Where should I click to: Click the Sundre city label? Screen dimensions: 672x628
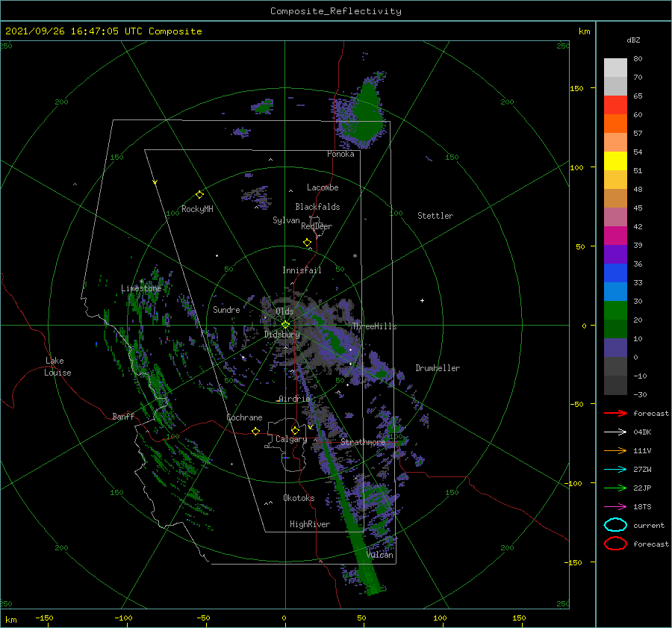[226, 310]
